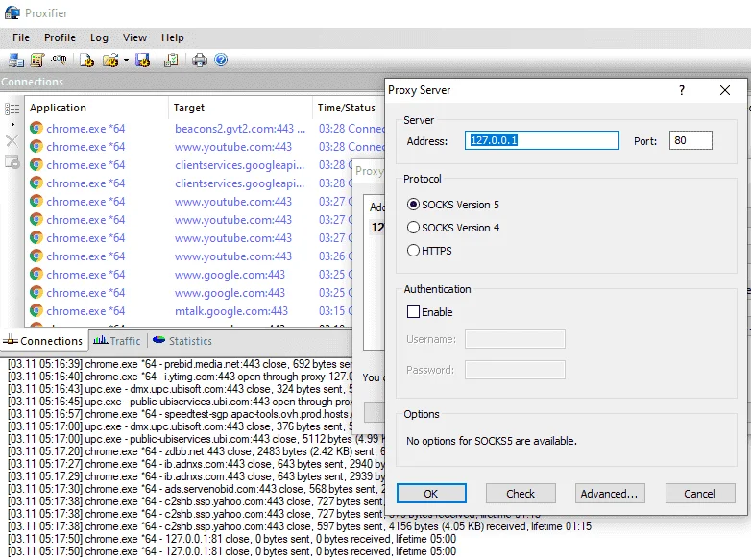Click the Open Profile folder icon
751x560 pixels.
point(110,61)
